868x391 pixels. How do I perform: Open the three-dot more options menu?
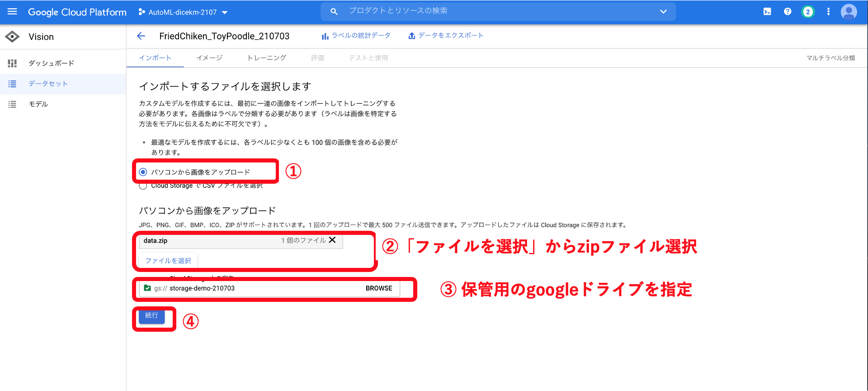(x=828, y=12)
